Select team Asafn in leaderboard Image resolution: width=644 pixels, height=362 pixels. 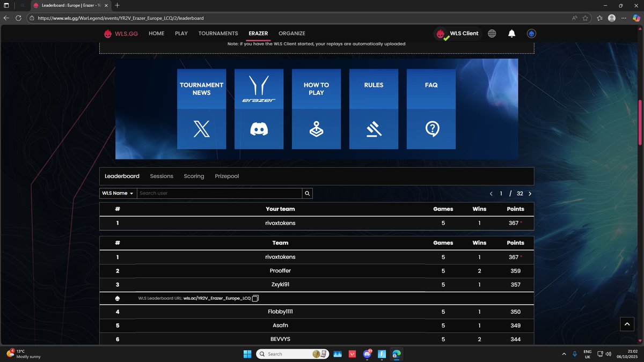(280, 326)
